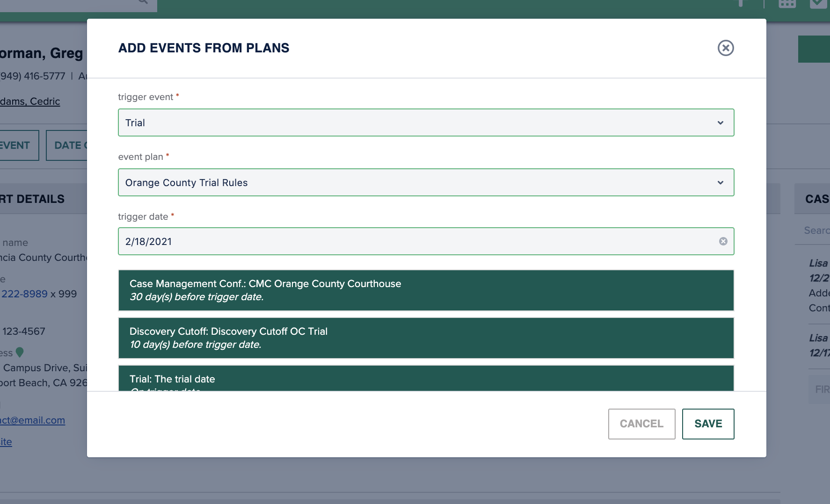The width and height of the screenshot is (830, 504).
Task: Clear the trigger date with the X icon
Action: [723, 241]
